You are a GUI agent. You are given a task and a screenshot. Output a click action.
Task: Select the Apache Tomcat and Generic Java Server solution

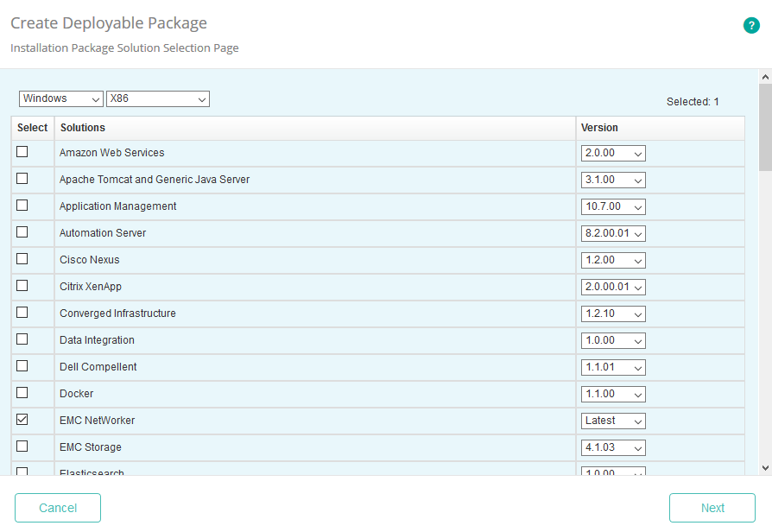tap(22, 178)
